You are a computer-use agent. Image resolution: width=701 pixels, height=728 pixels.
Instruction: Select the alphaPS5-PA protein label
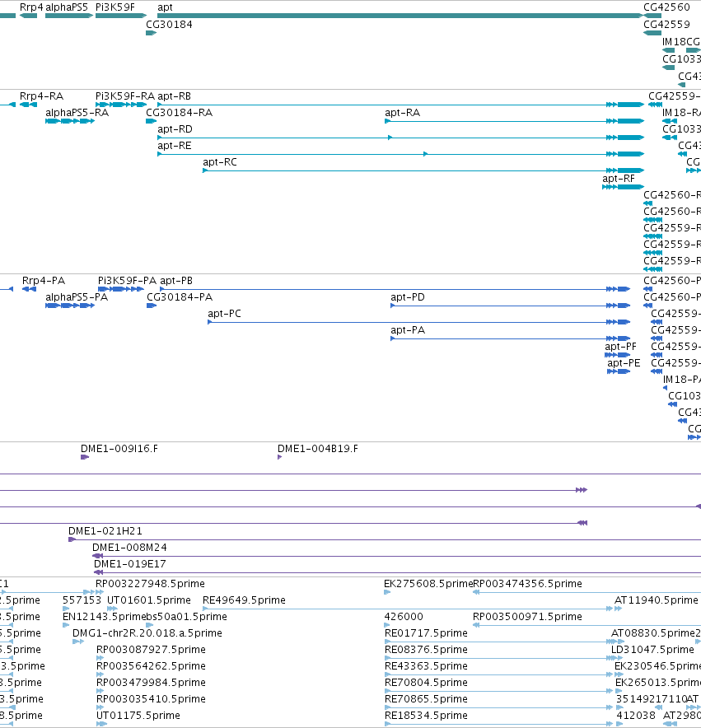[77, 297]
